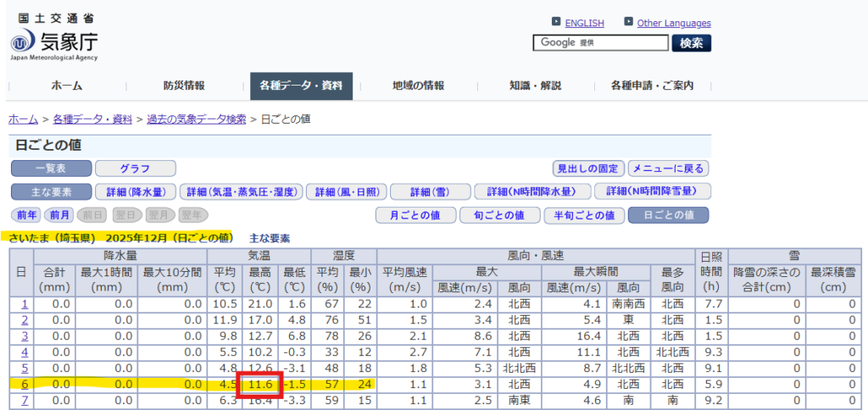Go to previous month with 前月
Screen dimensions: 868x410
[x=58, y=215]
